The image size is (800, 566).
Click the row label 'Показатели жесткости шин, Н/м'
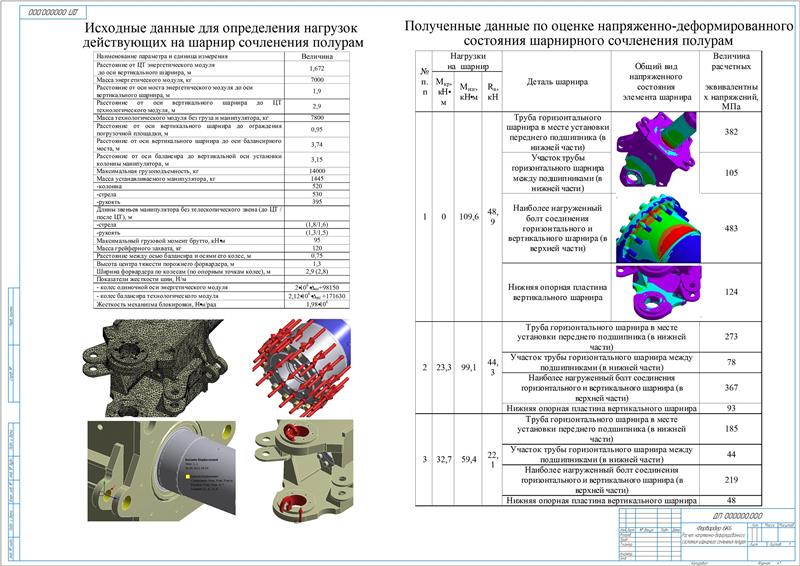click(x=139, y=279)
